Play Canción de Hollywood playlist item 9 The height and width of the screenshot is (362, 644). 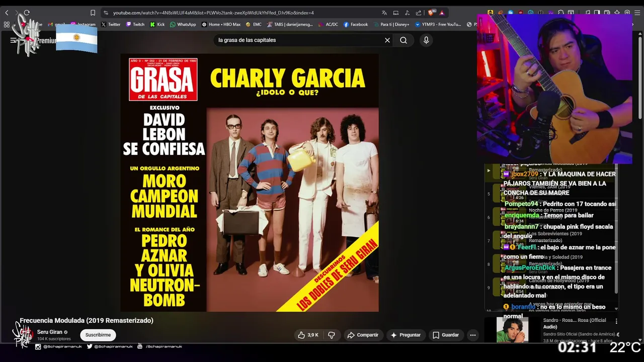(x=549, y=287)
